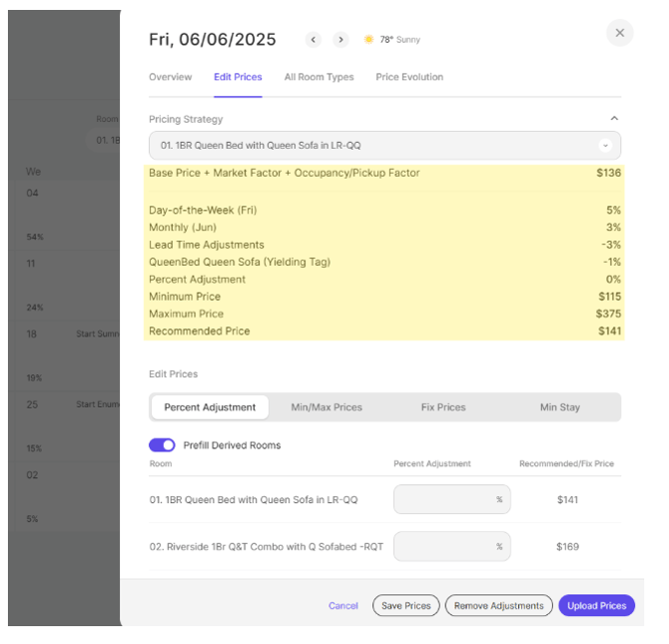
Task: Switch to the Overview tab
Action: 171,77
